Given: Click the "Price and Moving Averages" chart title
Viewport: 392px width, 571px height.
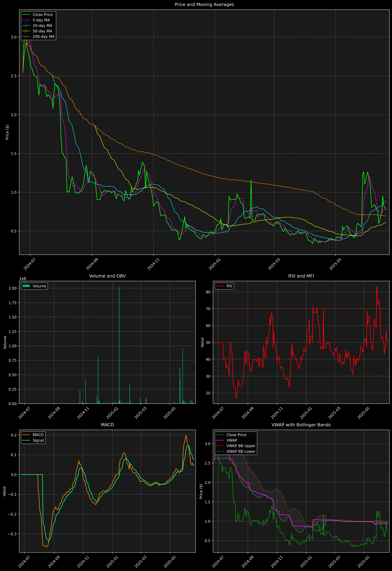Looking at the screenshot, I should point(204,4).
